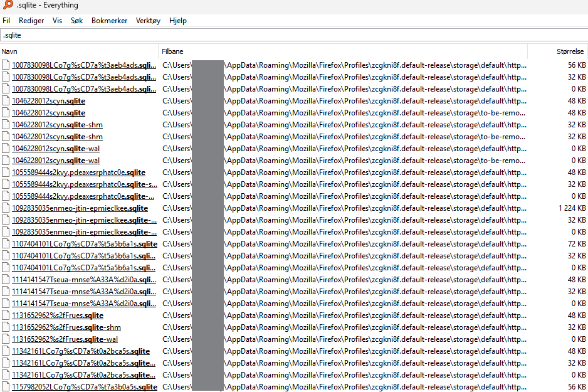
Task: Click file icon of 1055589444s2kvy 32 KB row
Action: point(6,184)
